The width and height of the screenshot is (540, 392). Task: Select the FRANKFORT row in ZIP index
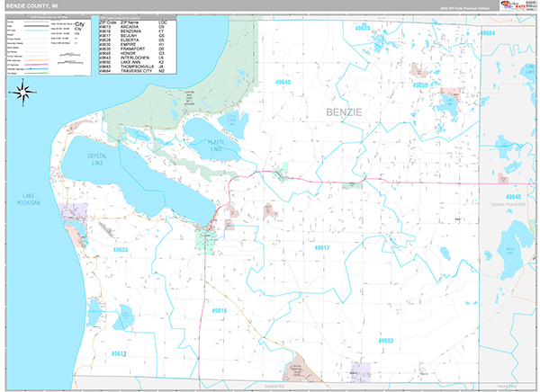(133, 49)
